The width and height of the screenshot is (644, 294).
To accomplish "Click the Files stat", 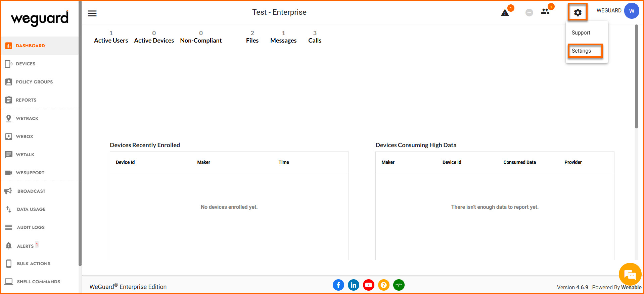I will point(252,37).
